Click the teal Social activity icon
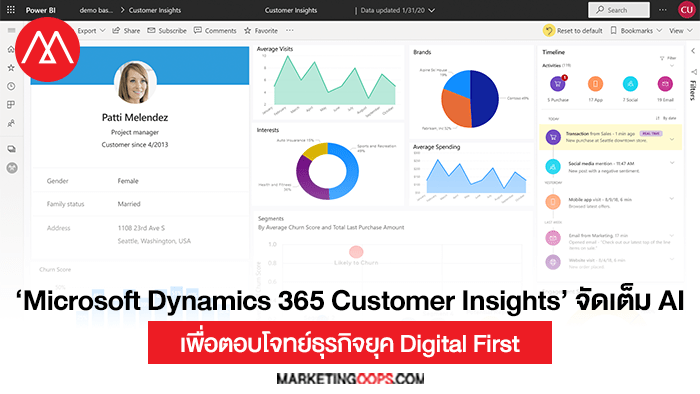 pyautogui.click(x=630, y=84)
